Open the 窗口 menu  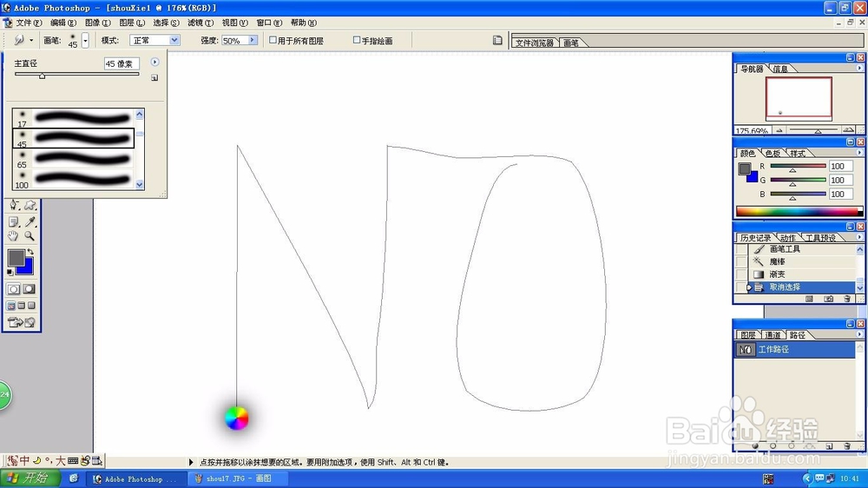[269, 23]
